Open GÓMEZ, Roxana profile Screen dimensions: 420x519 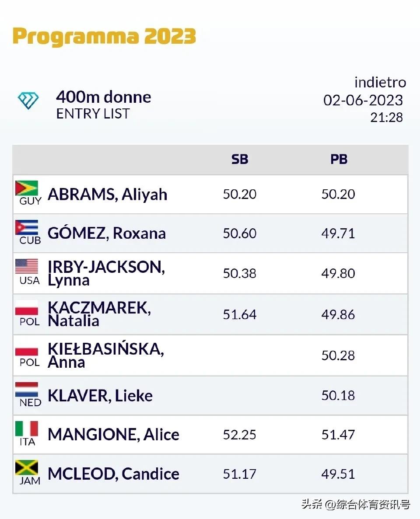(106, 233)
